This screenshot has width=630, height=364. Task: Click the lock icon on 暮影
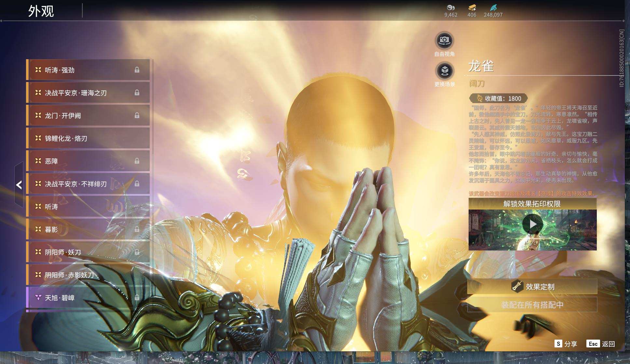(x=137, y=229)
